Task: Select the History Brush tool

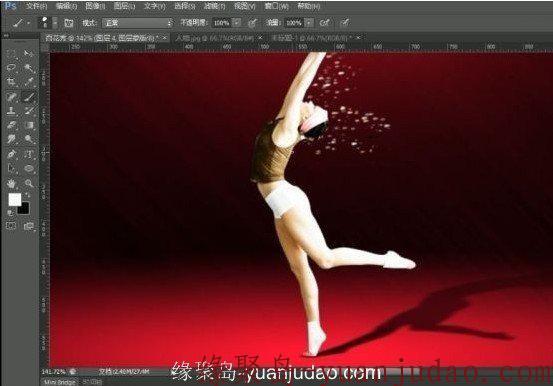Action: tap(29, 111)
